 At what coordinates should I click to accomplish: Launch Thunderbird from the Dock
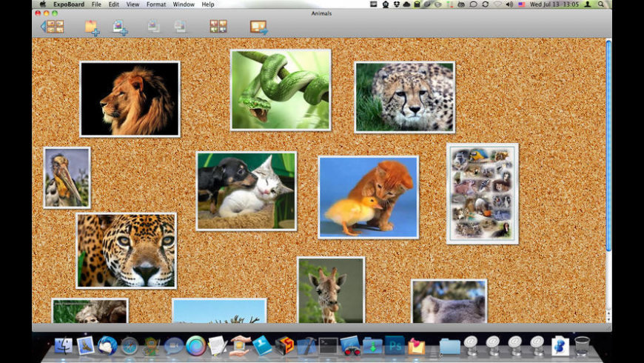point(107,345)
